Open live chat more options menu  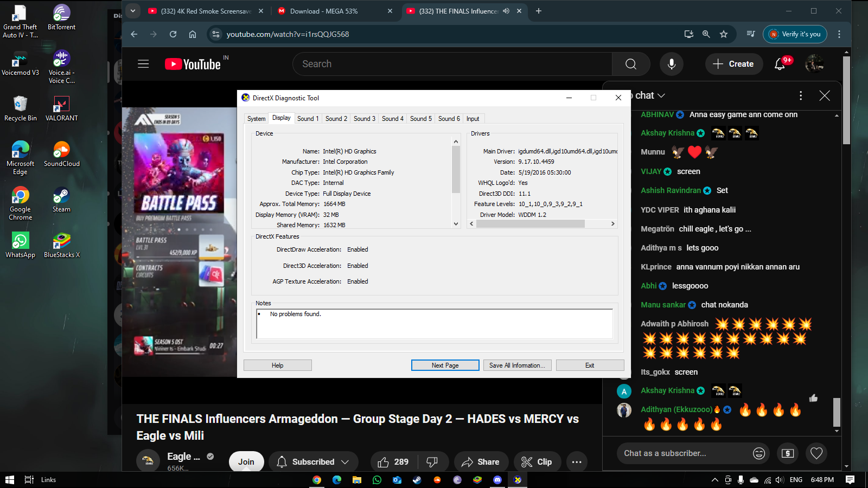(x=801, y=95)
